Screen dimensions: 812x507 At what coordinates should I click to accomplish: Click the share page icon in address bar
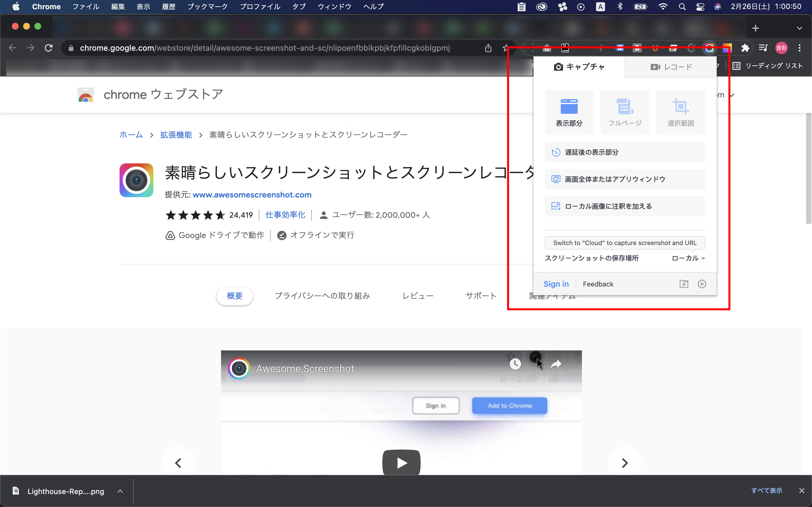[488, 48]
